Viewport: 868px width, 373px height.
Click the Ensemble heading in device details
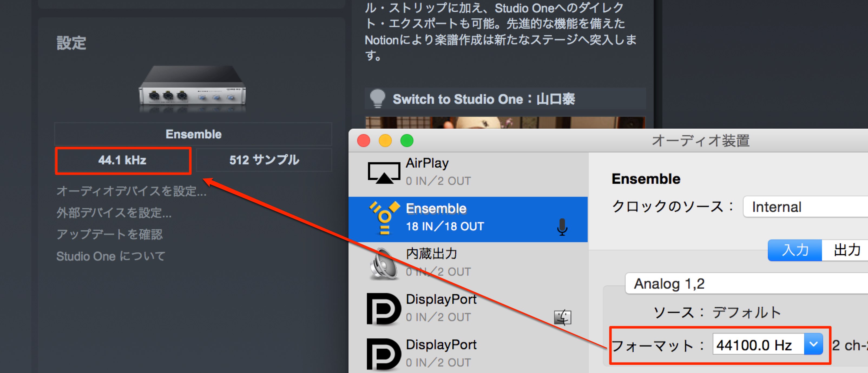(646, 179)
